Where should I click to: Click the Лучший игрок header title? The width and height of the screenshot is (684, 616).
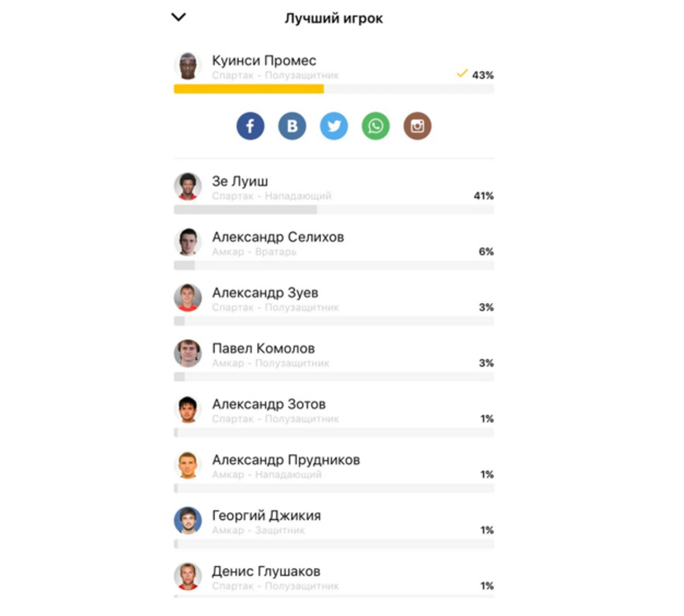point(334,18)
